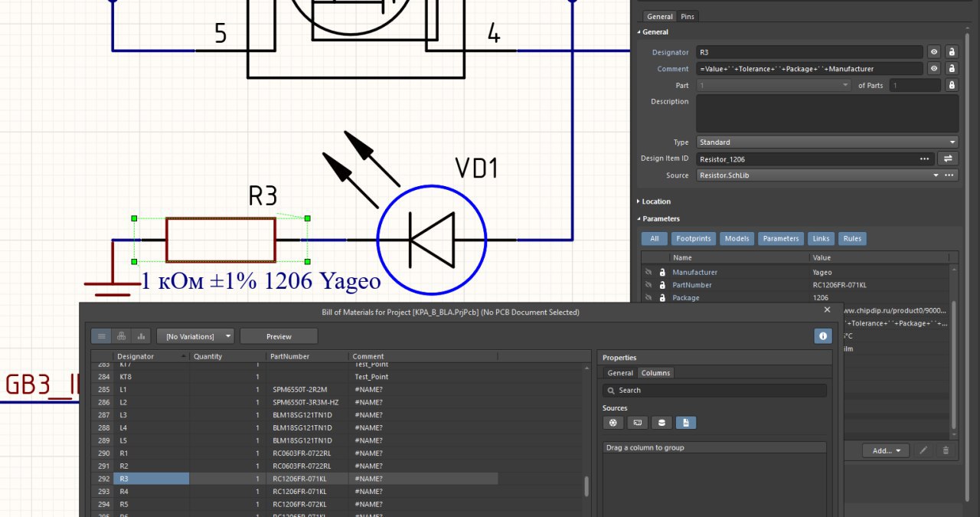Select the R3 resistor symbol
The image size is (980, 517).
click(x=220, y=240)
